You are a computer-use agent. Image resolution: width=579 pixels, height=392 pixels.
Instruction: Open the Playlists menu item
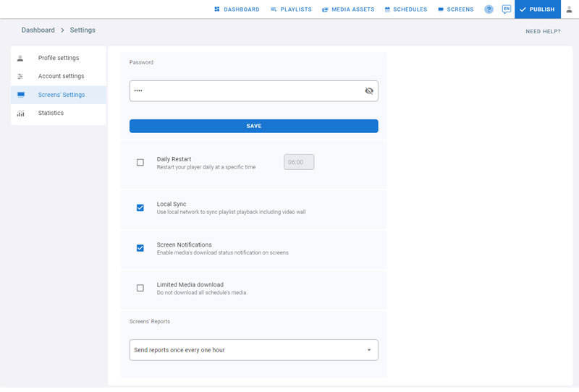click(291, 9)
